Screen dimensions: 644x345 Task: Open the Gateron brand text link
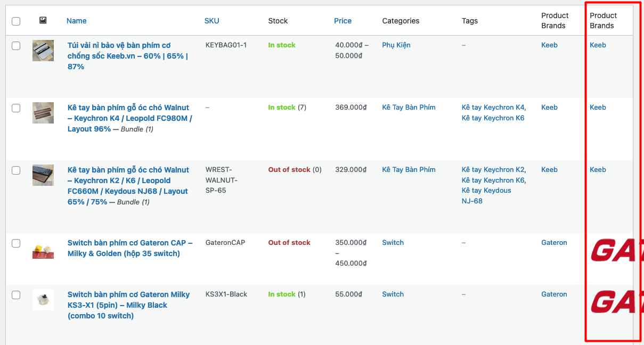(x=554, y=243)
